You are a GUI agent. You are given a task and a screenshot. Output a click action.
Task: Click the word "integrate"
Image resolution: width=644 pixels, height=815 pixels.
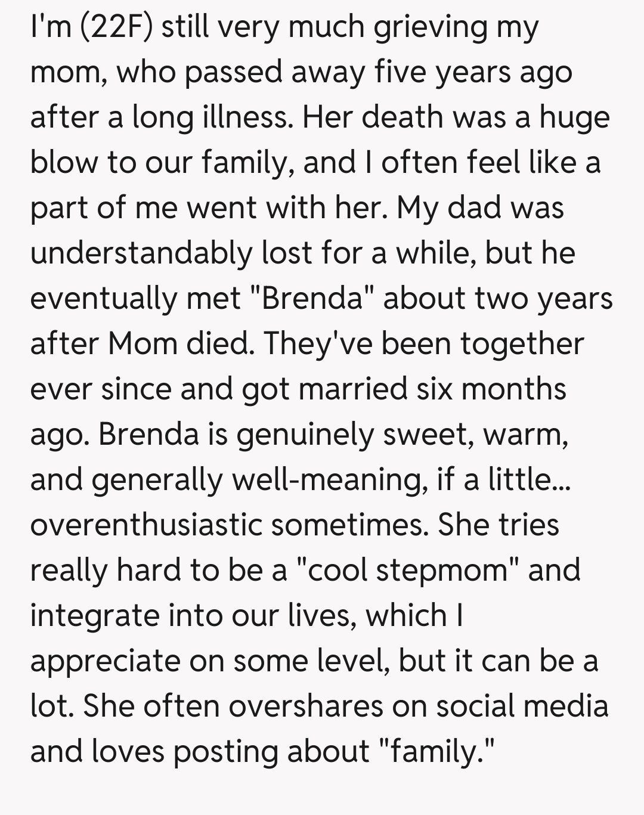tap(94, 616)
